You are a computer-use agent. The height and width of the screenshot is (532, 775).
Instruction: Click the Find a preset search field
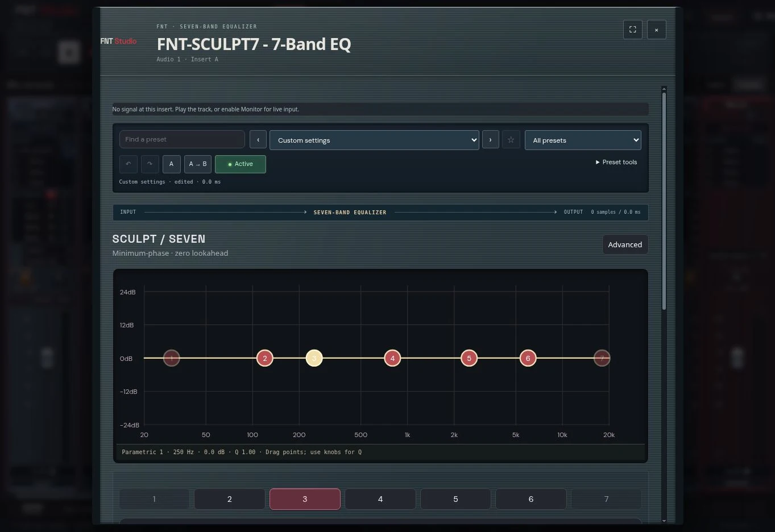click(182, 139)
